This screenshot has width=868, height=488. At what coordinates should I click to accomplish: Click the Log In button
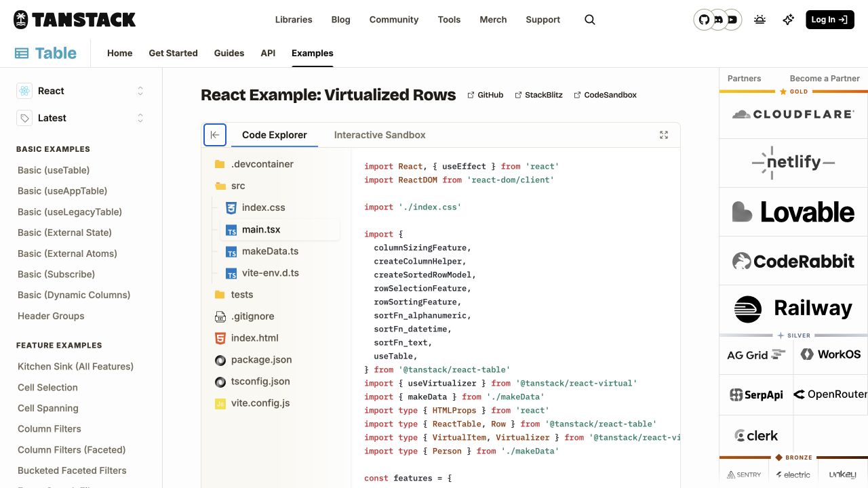click(x=829, y=20)
